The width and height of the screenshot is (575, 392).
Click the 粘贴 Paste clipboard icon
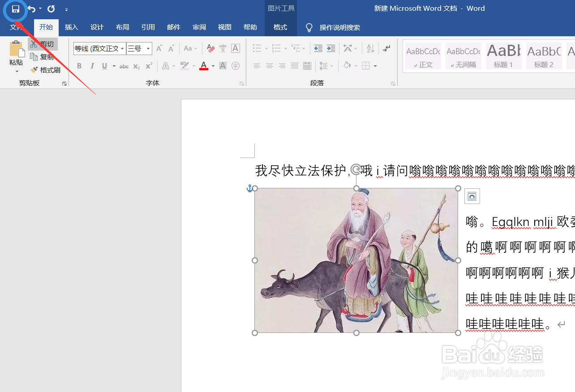click(17, 49)
